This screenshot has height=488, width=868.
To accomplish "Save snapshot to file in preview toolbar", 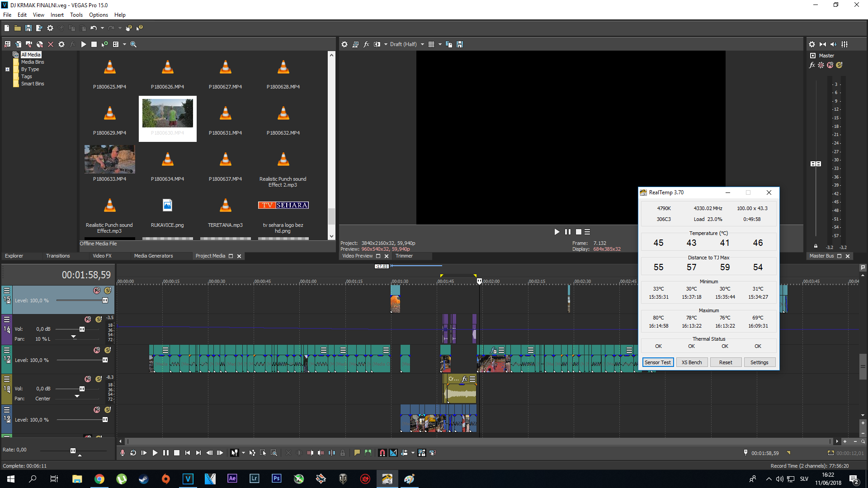I will pos(460,44).
